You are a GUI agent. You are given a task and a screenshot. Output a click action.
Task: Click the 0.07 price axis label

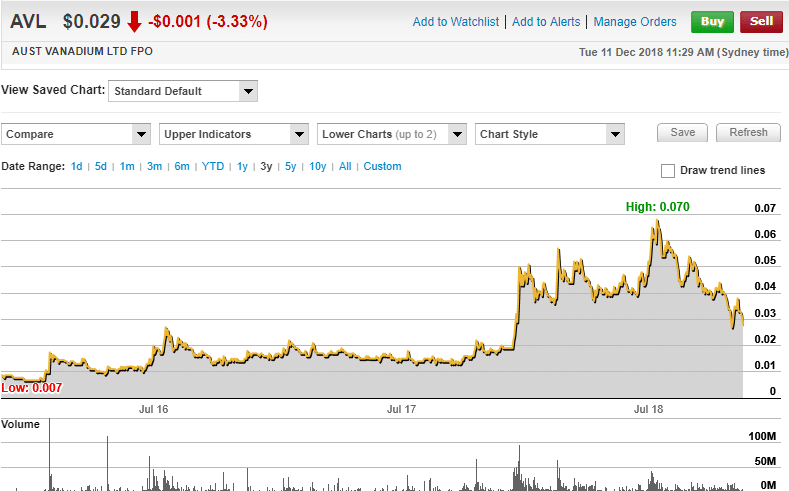765,208
